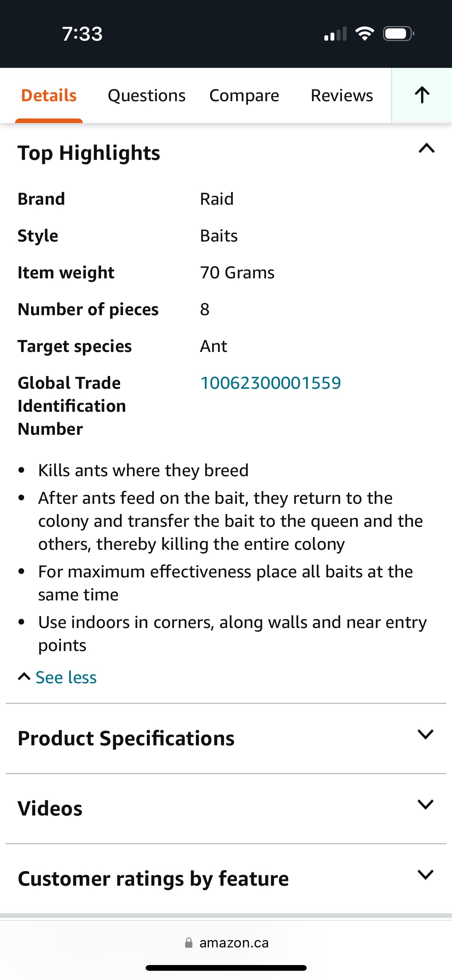
Task: Tap the lock icon beside amazon.ca
Action: tap(189, 943)
